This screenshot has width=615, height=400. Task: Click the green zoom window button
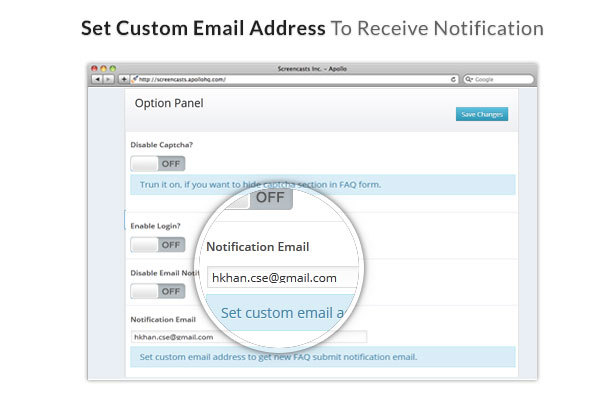click(x=113, y=69)
